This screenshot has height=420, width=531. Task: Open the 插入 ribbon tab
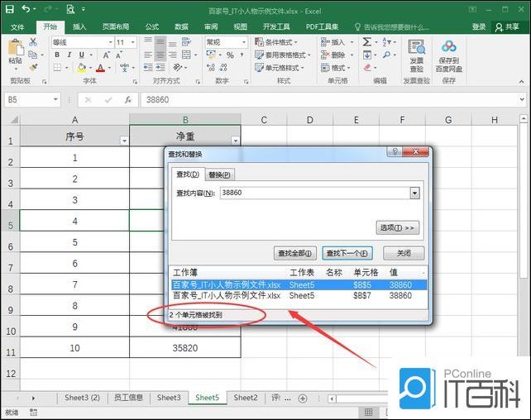(79, 26)
